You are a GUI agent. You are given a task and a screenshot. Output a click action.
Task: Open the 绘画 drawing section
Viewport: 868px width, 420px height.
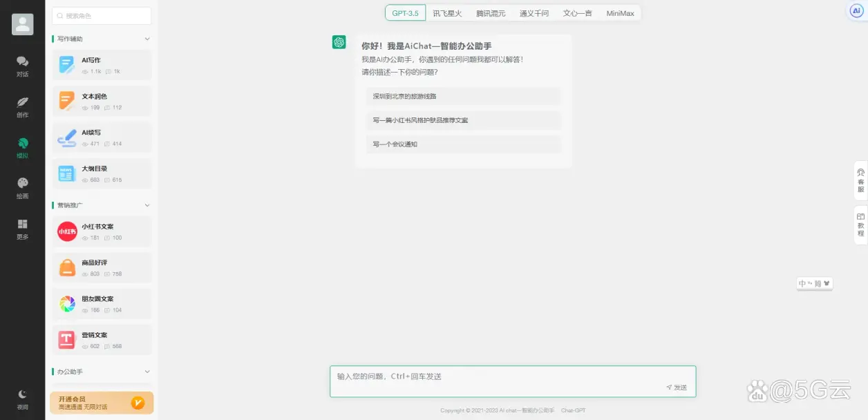click(x=22, y=188)
